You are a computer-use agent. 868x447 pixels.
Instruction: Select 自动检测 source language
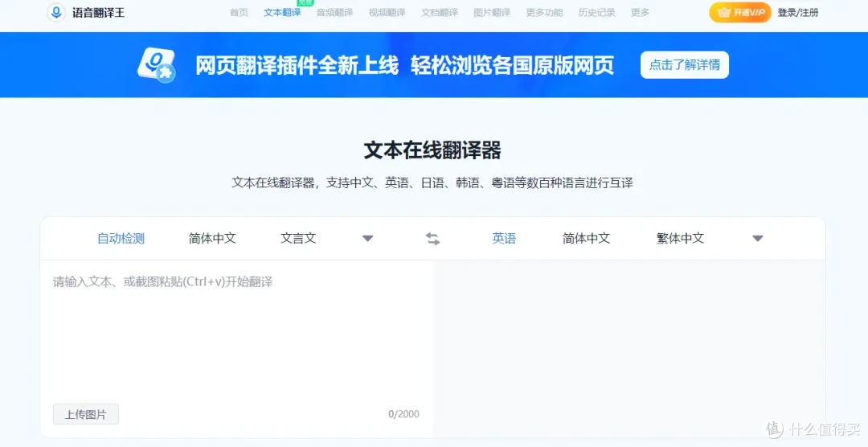point(121,239)
